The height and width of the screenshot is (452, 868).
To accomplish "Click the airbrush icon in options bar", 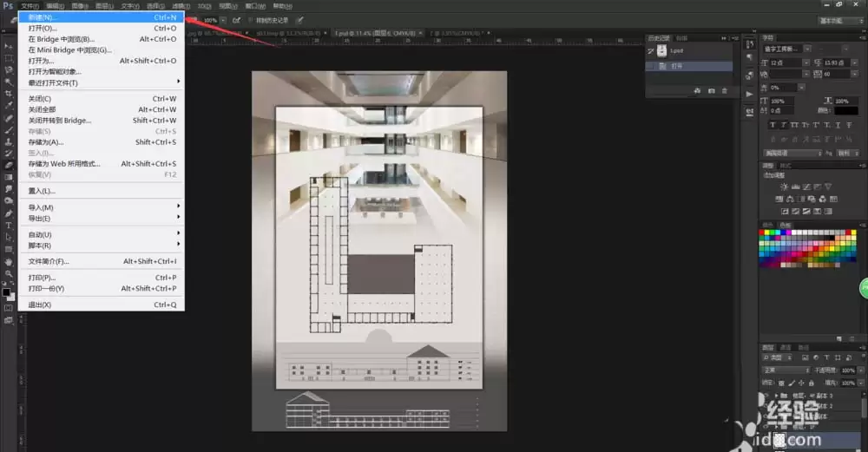I will point(236,21).
